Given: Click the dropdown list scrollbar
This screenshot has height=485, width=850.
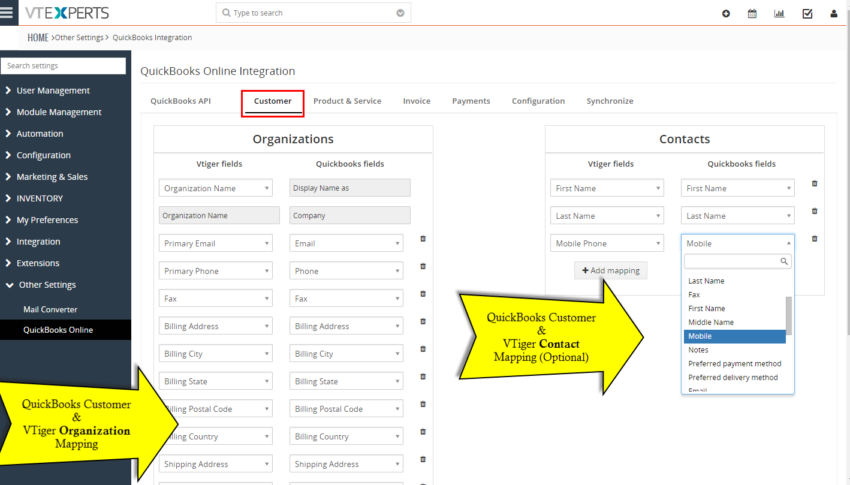Looking at the screenshot, I should pyautogui.click(x=789, y=316).
